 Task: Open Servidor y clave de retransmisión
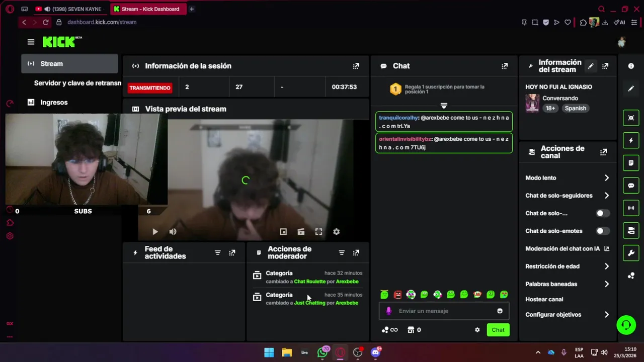coord(77,83)
